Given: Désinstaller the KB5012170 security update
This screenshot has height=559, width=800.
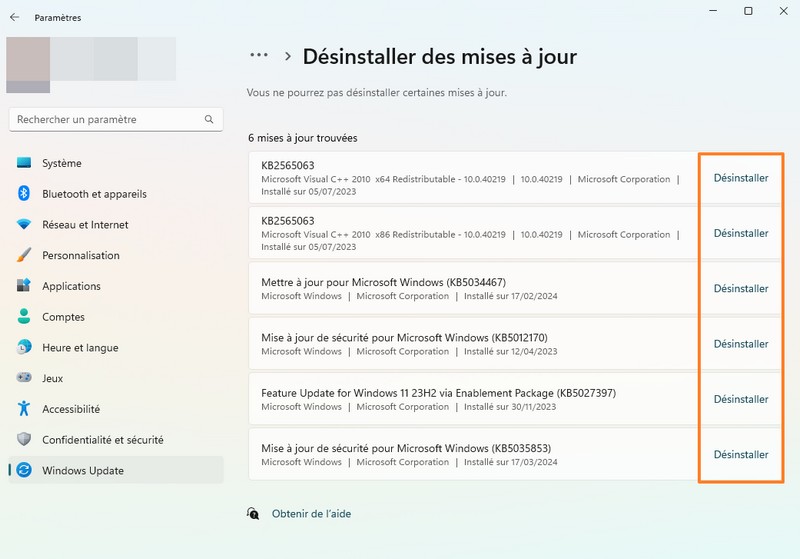Looking at the screenshot, I should point(741,344).
